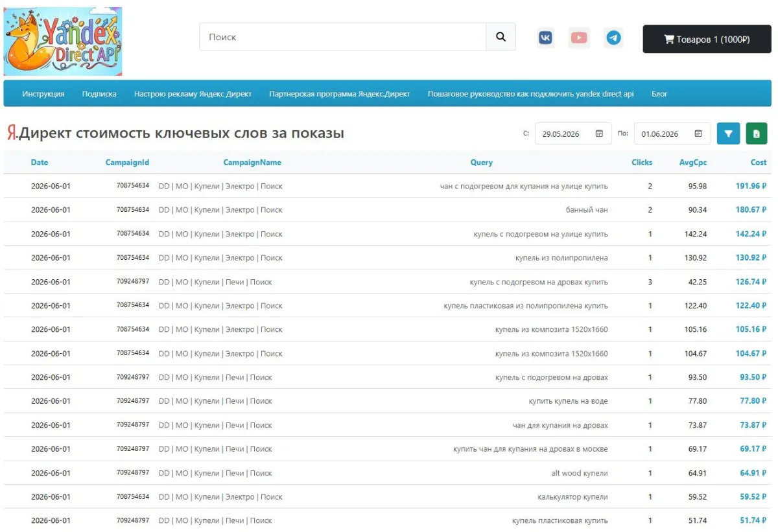The height and width of the screenshot is (532, 778).
Task: Click query 'банный чан'
Action: coord(587,210)
